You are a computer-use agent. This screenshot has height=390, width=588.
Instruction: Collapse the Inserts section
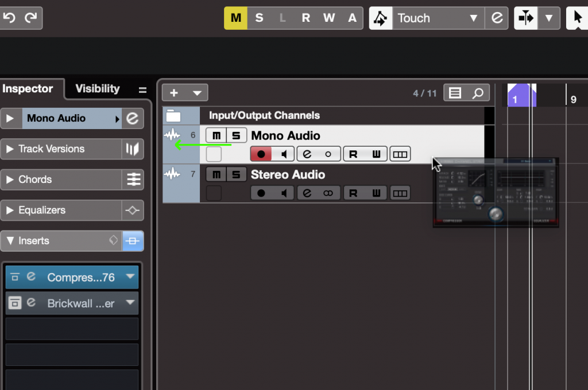coord(10,241)
